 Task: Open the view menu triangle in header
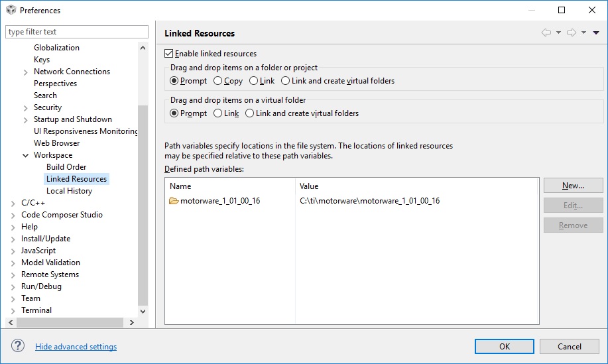click(596, 32)
